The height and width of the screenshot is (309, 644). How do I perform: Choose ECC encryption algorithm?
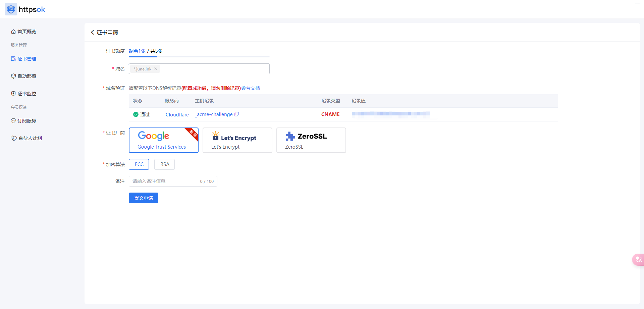(139, 164)
